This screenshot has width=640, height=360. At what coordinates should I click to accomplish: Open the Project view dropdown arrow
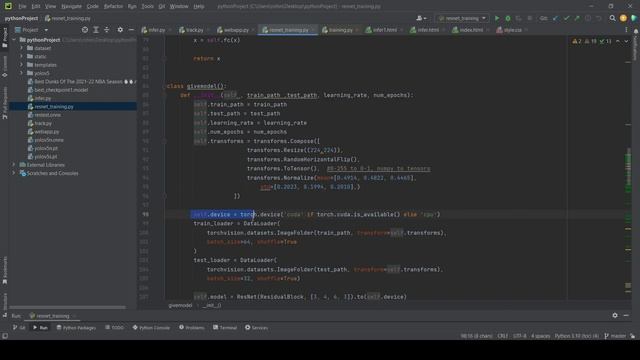pos(46,30)
